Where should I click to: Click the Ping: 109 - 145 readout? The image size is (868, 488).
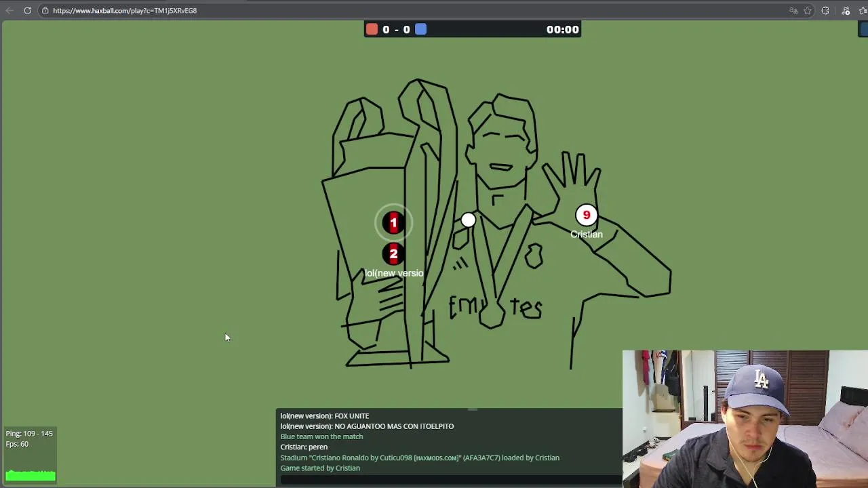pos(29,434)
